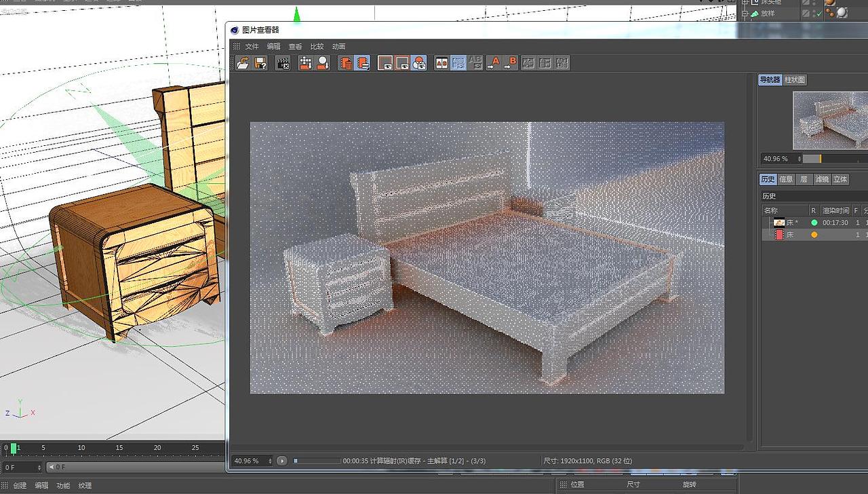Image resolution: width=868 pixels, height=494 pixels.
Task: Click the AB compare icon
Action: (442, 63)
